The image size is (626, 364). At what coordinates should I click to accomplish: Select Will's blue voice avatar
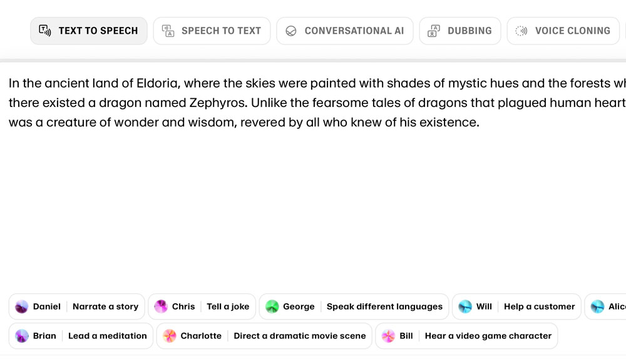pos(465,306)
